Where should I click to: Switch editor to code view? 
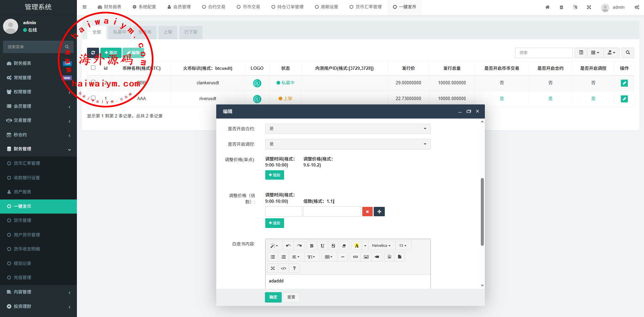pyautogui.click(x=283, y=268)
